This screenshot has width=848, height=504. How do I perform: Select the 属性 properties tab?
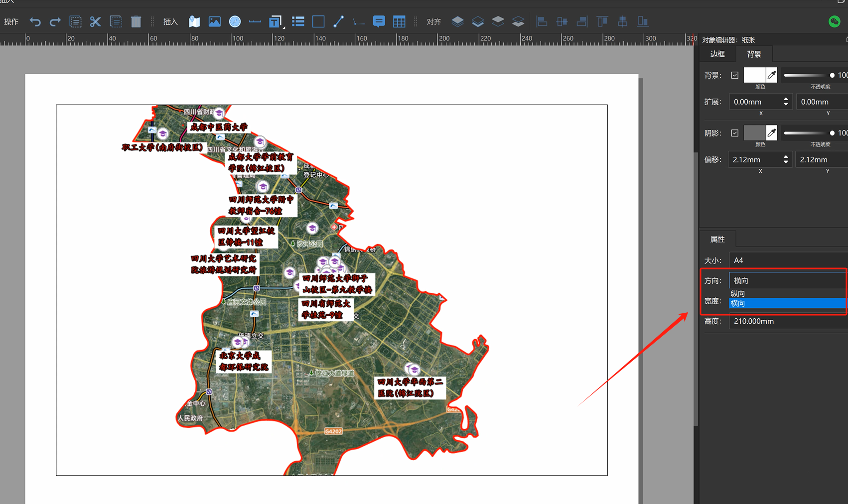point(717,240)
